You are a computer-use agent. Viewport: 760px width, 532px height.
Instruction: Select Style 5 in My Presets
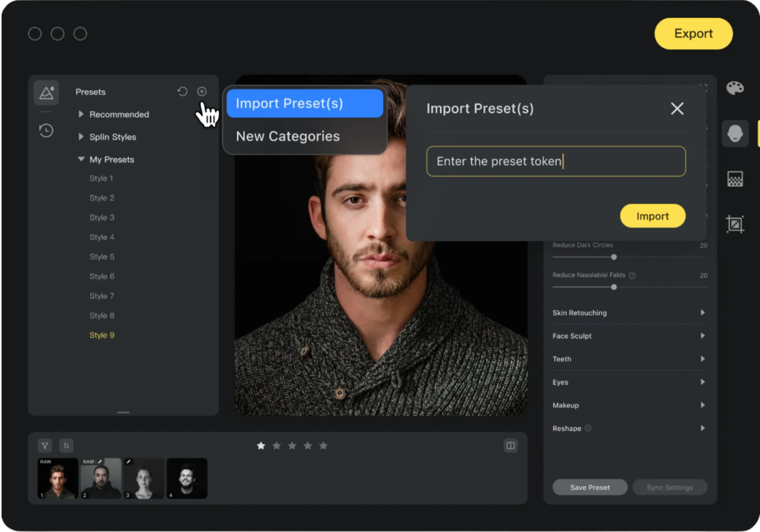pos(102,257)
